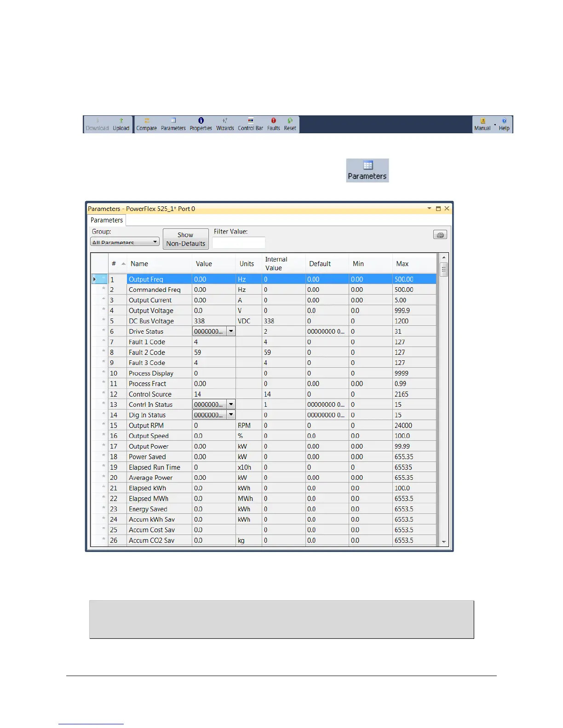This screenshot has height=728, width=563.
Task: Click the Internal Value column header
Action: click(x=283, y=263)
